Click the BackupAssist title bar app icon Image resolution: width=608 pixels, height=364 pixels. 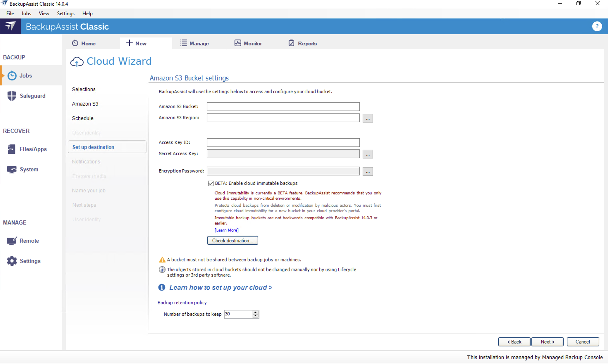[4, 4]
